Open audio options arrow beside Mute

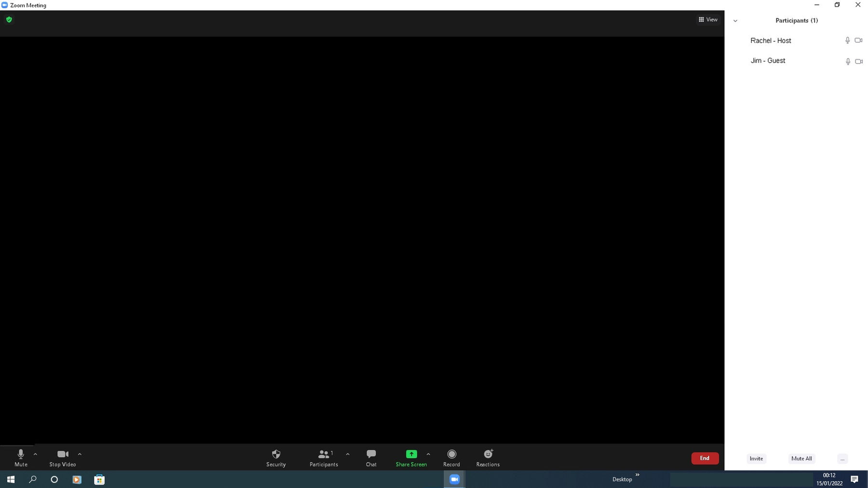[x=35, y=454]
